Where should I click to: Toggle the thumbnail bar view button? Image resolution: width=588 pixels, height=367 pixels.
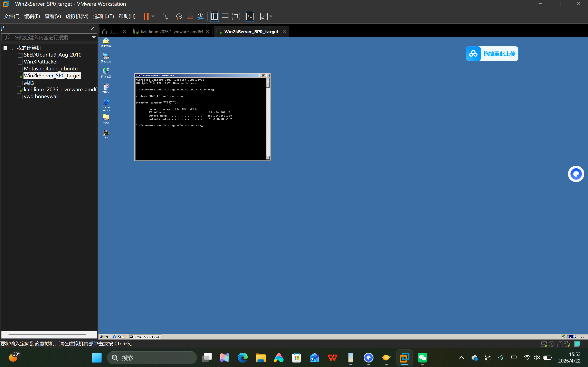225,16
